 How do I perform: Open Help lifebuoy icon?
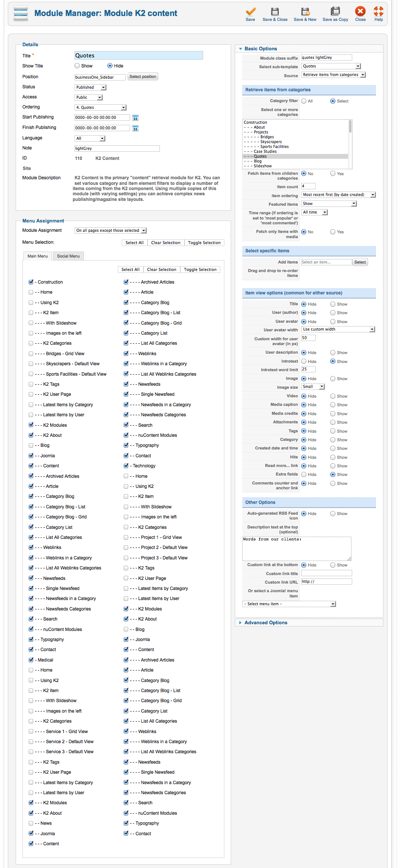tap(379, 11)
